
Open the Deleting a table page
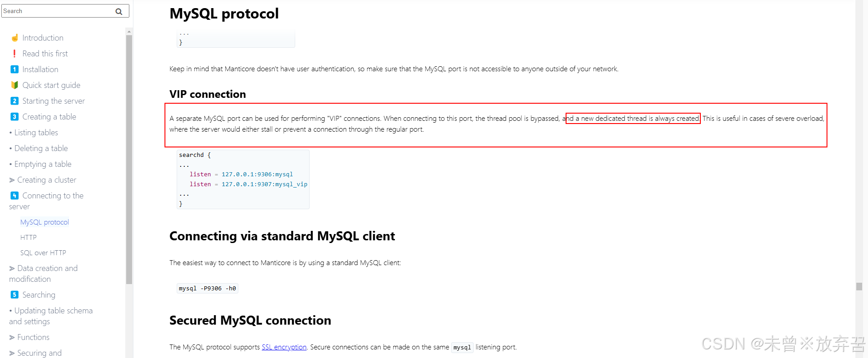coord(41,148)
